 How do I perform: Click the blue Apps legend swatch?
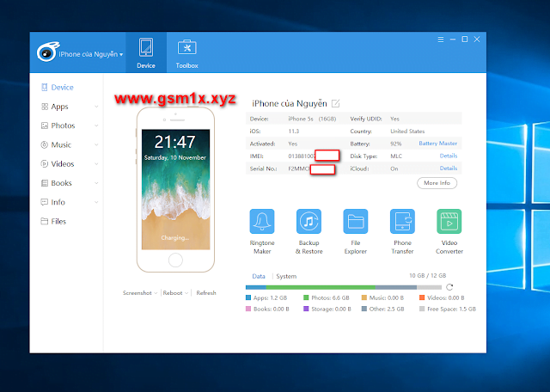point(248,297)
